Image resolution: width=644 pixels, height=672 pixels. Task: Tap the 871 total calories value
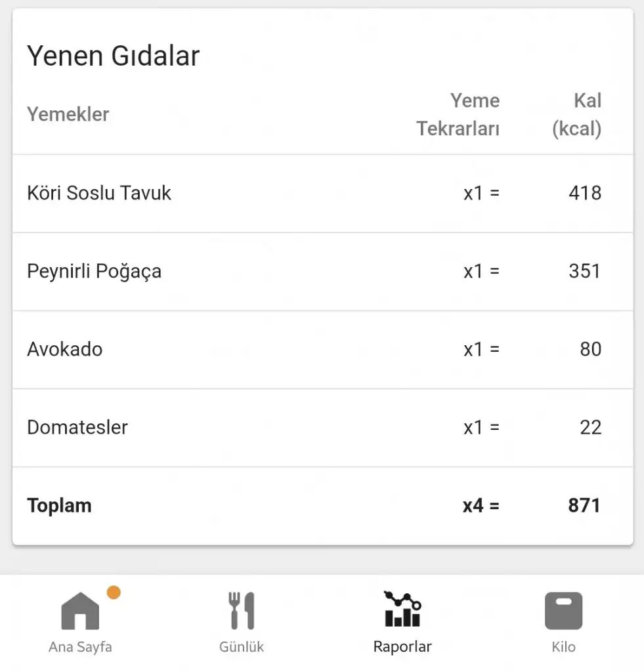(584, 506)
